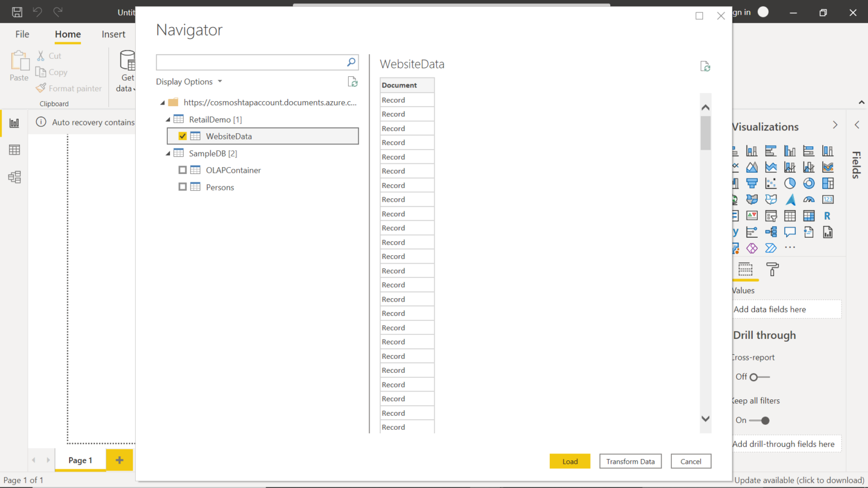Enable the Persons table checkbox
Viewport: 868px width, 488px height.
(182, 187)
